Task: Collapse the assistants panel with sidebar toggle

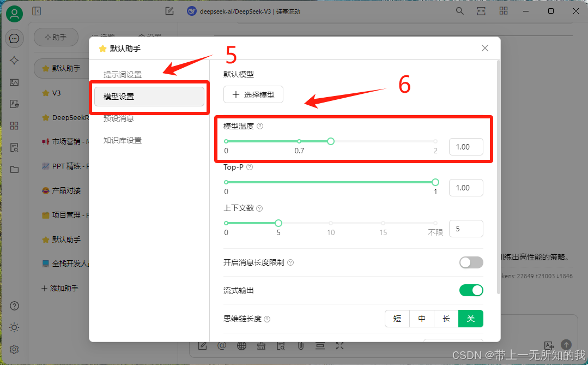Action: [x=37, y=11]
